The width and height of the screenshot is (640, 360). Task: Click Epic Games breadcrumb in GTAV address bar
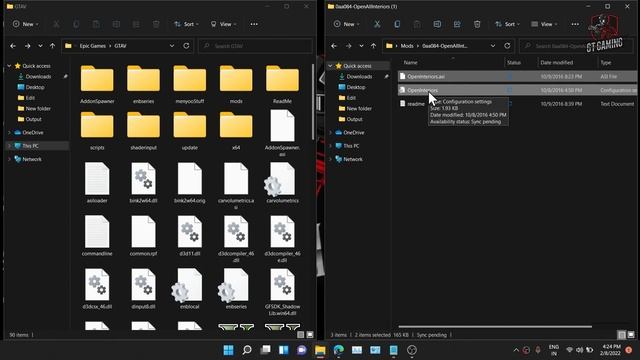click(93, 46)
